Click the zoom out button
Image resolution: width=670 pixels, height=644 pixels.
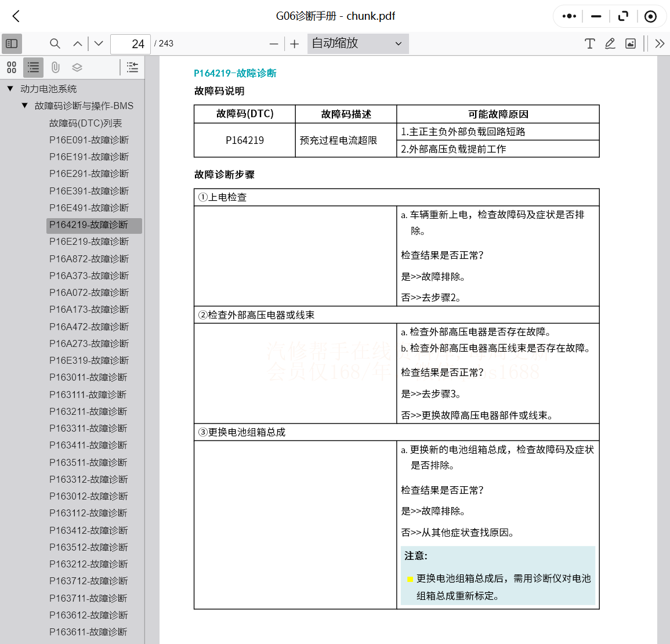pos(273,44)
